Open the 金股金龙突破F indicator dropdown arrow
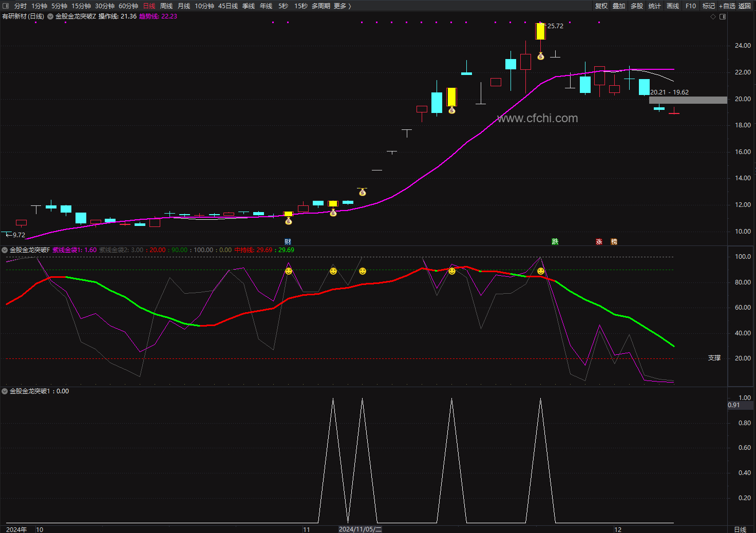 click(x=5, y=250)
